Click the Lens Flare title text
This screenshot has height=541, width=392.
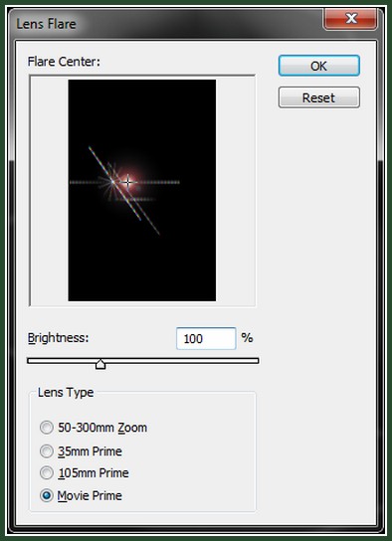(46, 24)
